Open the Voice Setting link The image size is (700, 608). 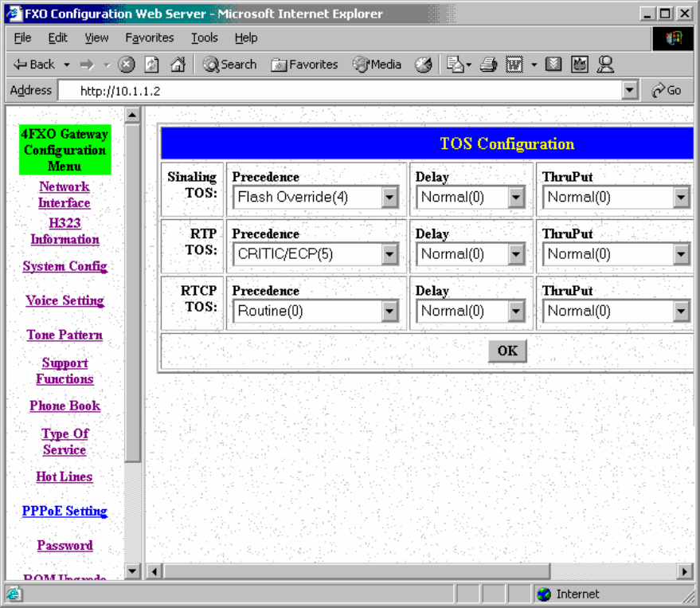coord(65,300)
